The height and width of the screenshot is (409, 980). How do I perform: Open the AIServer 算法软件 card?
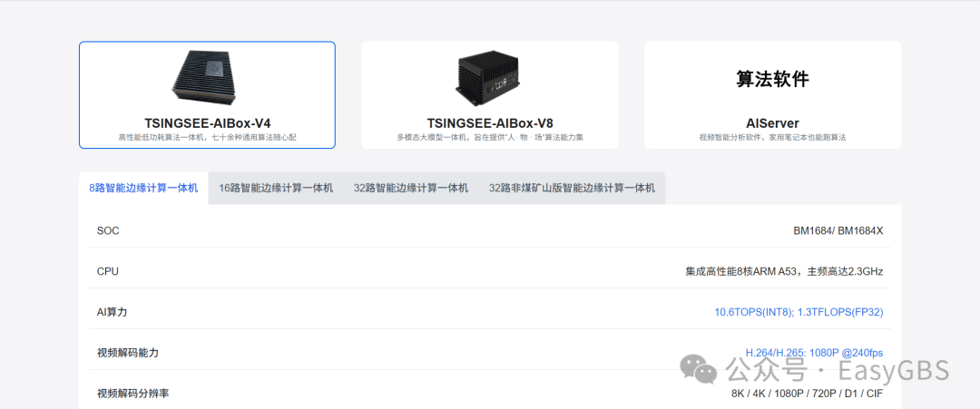(772, 95)
